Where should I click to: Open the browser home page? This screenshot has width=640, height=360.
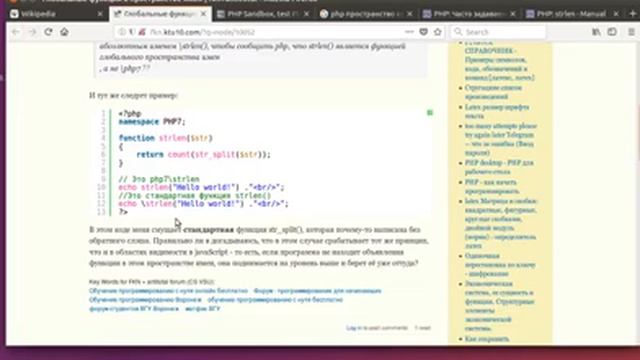pyautogui.click(x=64, y=32)
